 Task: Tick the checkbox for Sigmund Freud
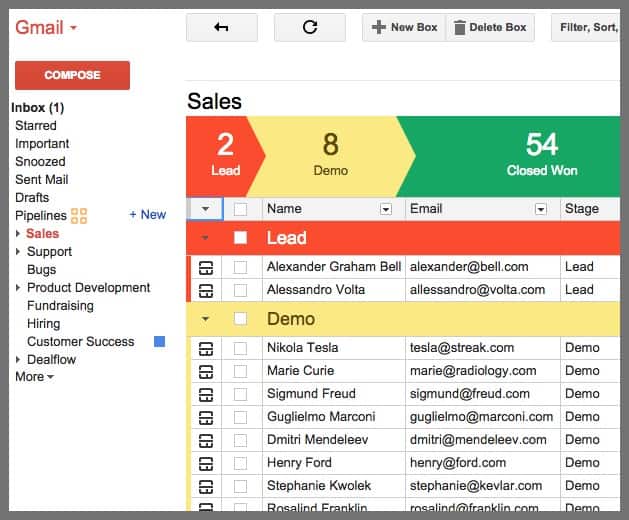pyautogui.click(x=240, y=394)
